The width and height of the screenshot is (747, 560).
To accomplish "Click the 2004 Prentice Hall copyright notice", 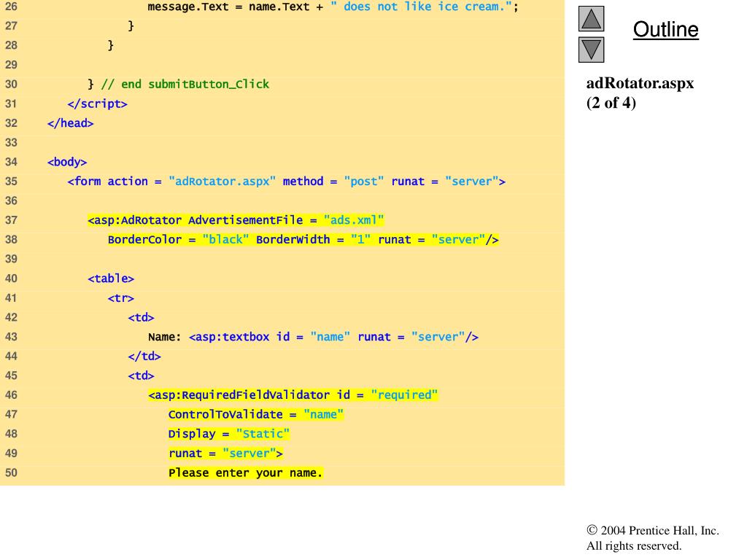I will [652, 531].
